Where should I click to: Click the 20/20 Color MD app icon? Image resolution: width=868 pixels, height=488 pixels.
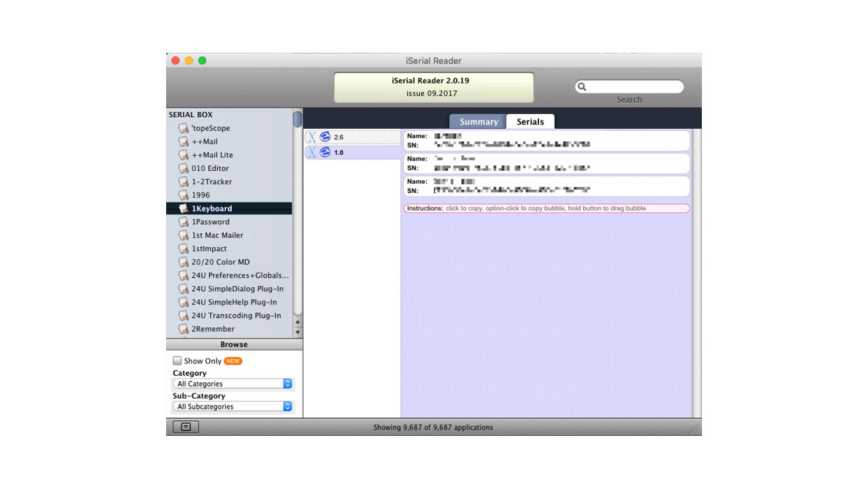183,262
